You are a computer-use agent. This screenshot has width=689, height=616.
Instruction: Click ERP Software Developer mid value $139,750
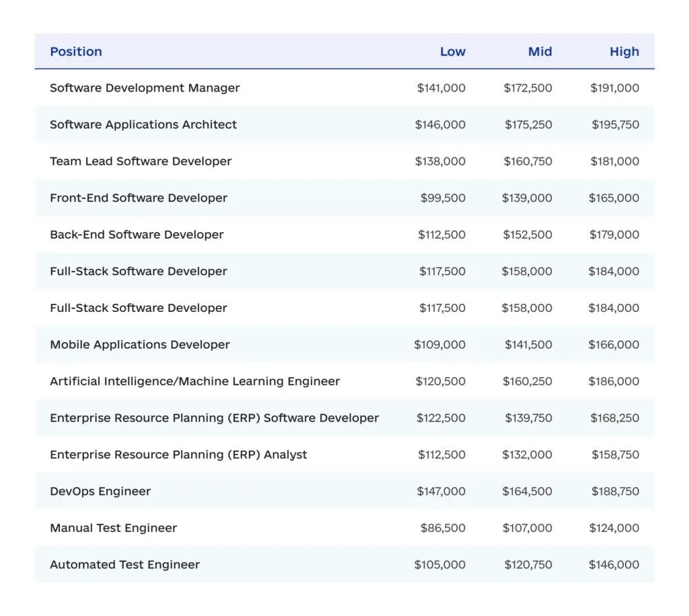pos(529,418)
